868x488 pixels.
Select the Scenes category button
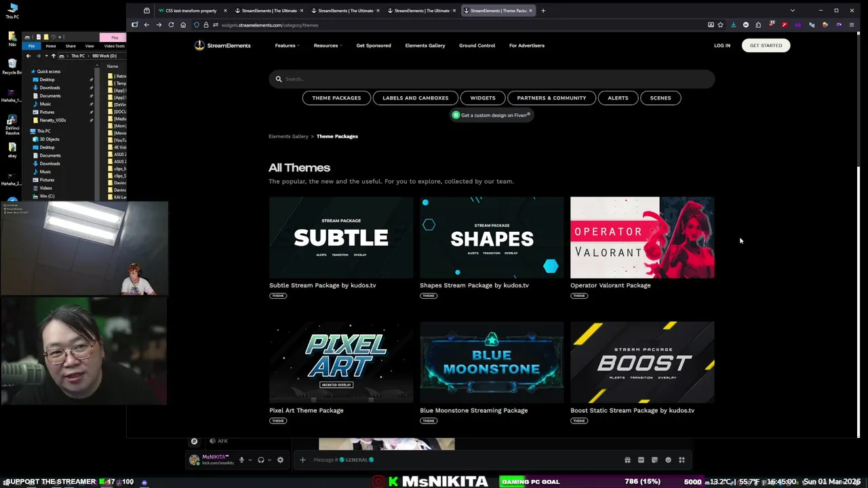click(660, 98)
